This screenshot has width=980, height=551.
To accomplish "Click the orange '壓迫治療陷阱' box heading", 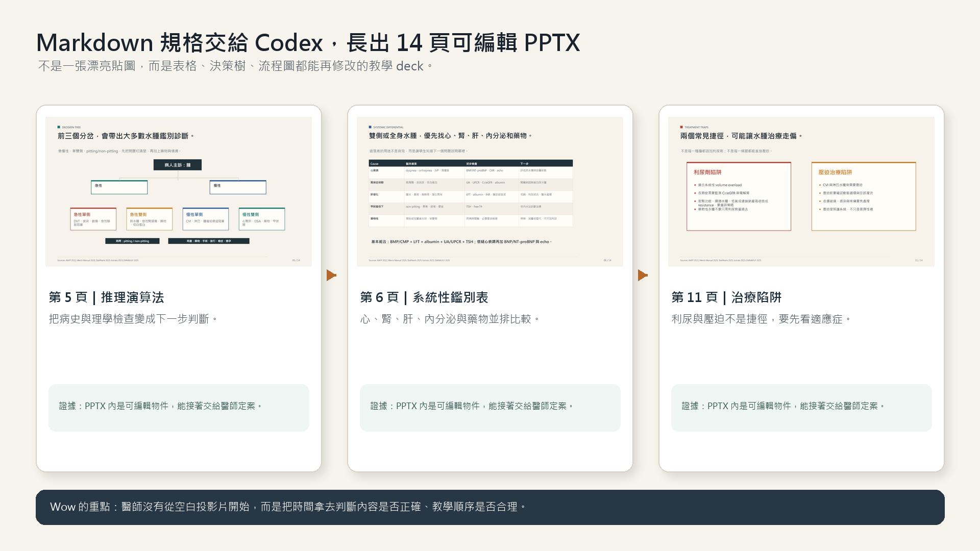I will [835, 172].
